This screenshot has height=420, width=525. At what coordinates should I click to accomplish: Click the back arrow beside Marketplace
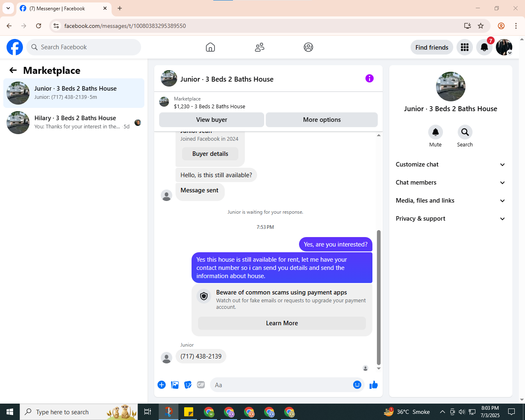pos(13,70)
